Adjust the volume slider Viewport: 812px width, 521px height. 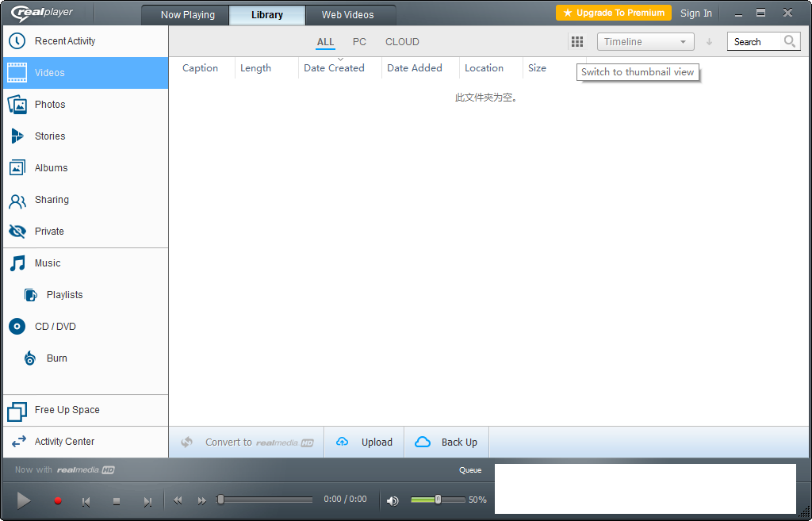click(438, 500)
